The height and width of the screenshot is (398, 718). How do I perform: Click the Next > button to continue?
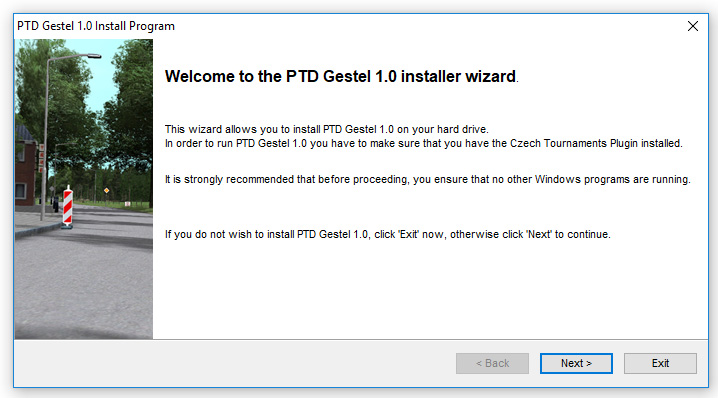[x=576, y=363]
